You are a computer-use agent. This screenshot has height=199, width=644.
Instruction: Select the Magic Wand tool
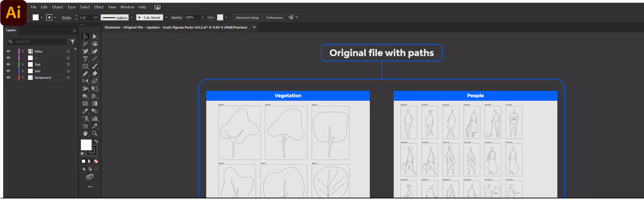(85, 44)
